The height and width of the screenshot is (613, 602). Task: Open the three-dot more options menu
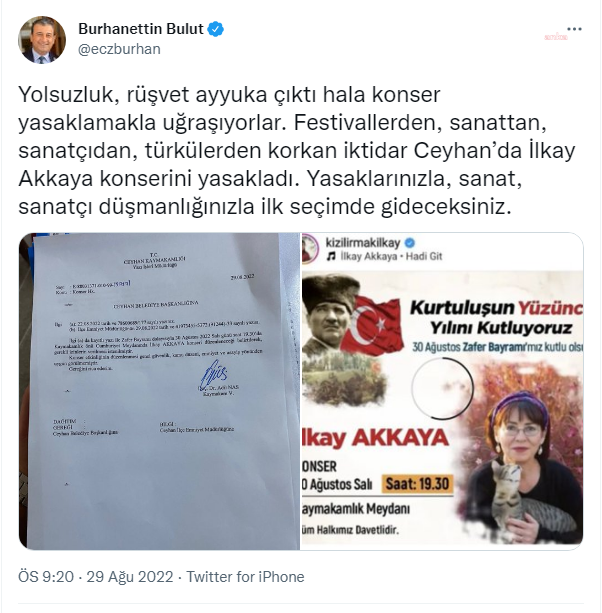[x=574, y=29]
